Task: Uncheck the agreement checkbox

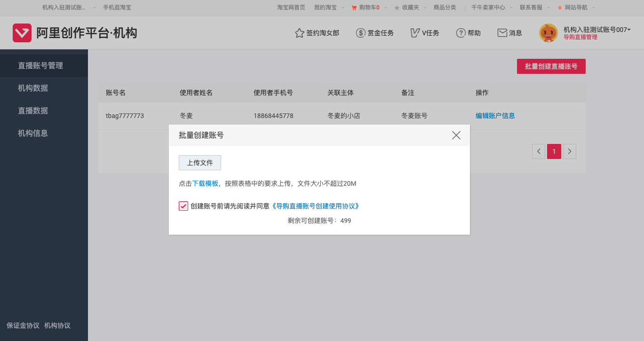Action: [183, 206]
